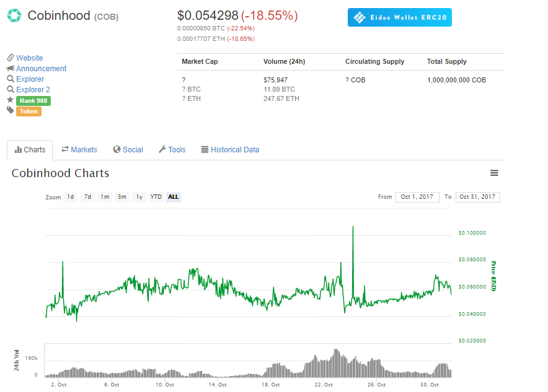Click the Eidoo logo in the wallet banner
The width and height of the screenshot is (548, 392).
[360, 17]
